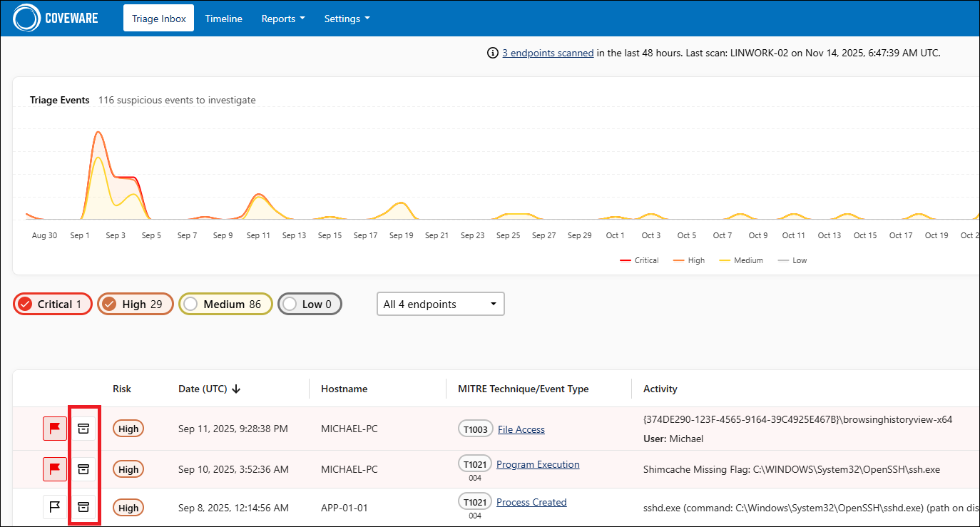Archive the Sep 10 Program Execution event
The image size is (980, 527).
[83, 469]
